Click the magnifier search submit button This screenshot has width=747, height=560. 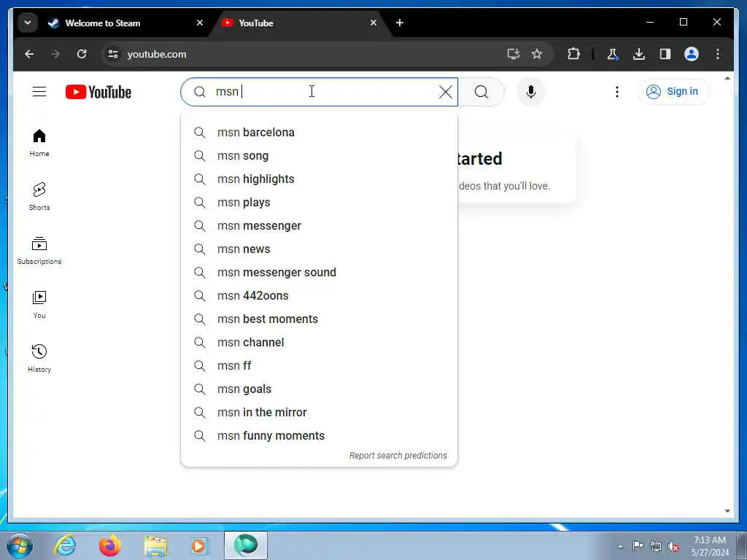pyautogui.click(x=481, y=91)
